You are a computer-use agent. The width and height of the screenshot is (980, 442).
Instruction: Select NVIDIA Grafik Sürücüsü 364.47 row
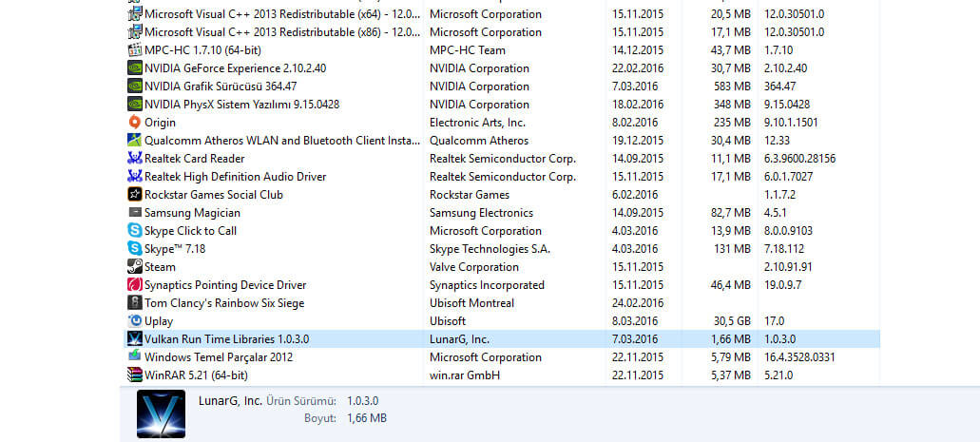[x=502, y=86]
